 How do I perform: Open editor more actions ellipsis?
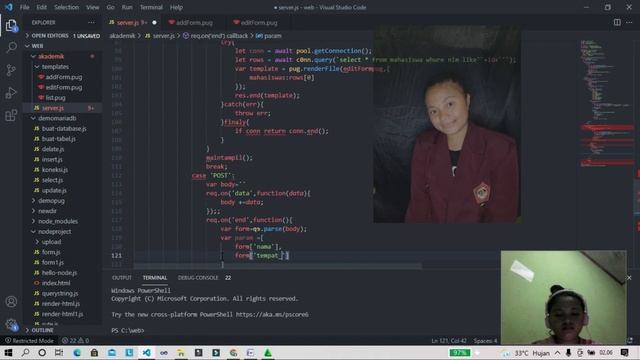click(629, 22)
